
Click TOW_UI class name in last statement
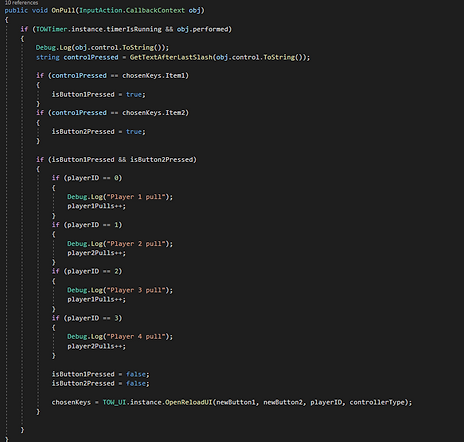coord(114,402)
